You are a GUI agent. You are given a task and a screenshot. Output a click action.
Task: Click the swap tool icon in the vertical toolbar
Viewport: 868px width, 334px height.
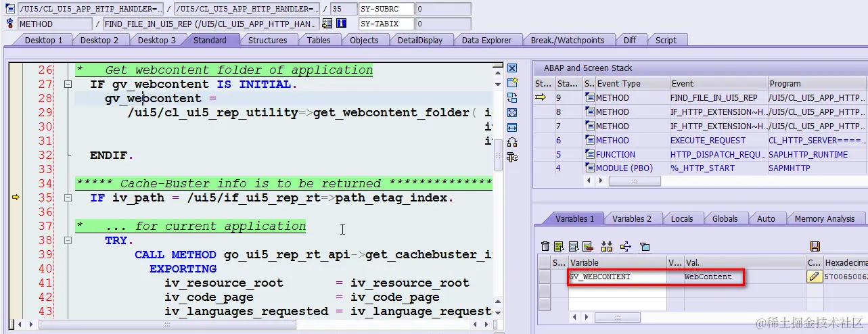click(512, 98)
